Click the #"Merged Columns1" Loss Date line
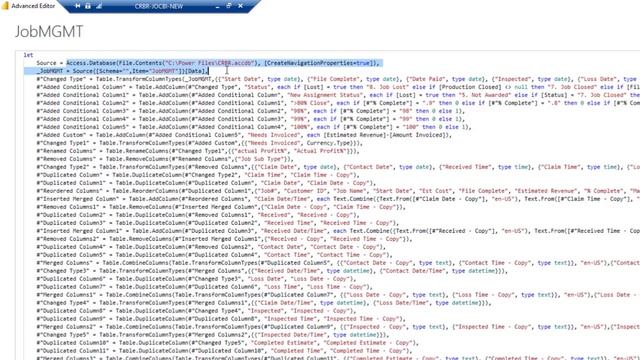Screen dimensions: 640x360 [x=338, y=295]
